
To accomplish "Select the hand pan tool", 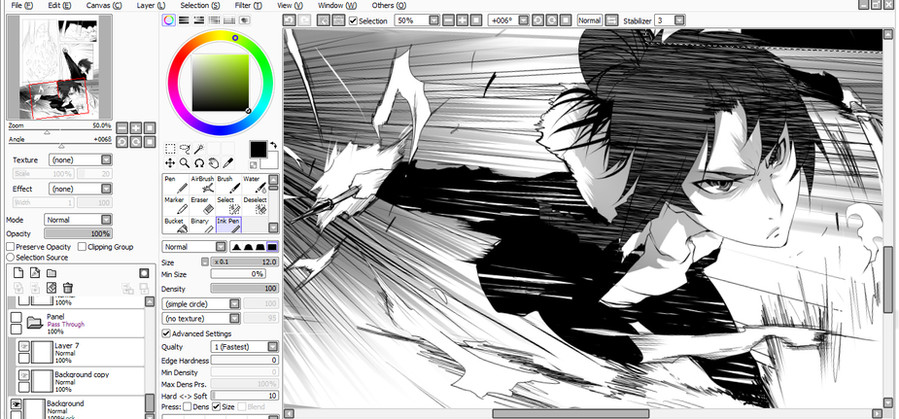I will (x=213, y=163).
